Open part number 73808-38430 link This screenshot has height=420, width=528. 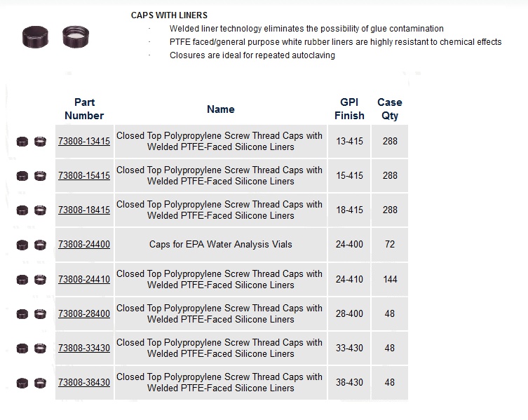pos(84,382)
